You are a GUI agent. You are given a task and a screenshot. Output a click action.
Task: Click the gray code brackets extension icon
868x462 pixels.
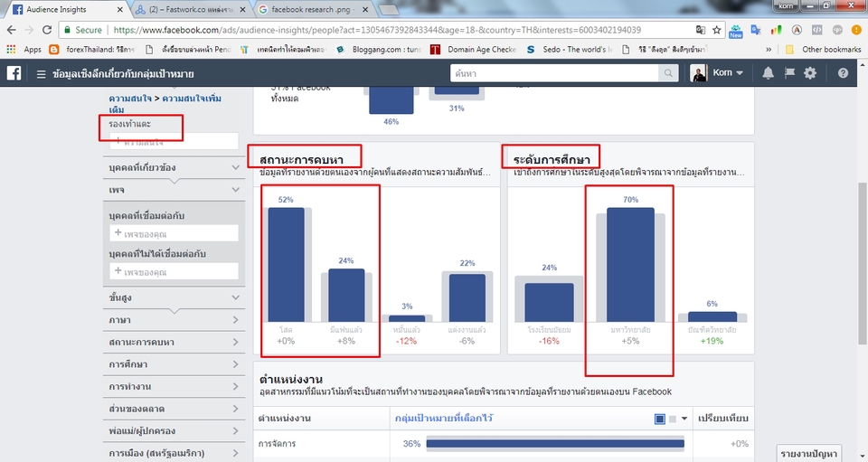tap(817, 30)
